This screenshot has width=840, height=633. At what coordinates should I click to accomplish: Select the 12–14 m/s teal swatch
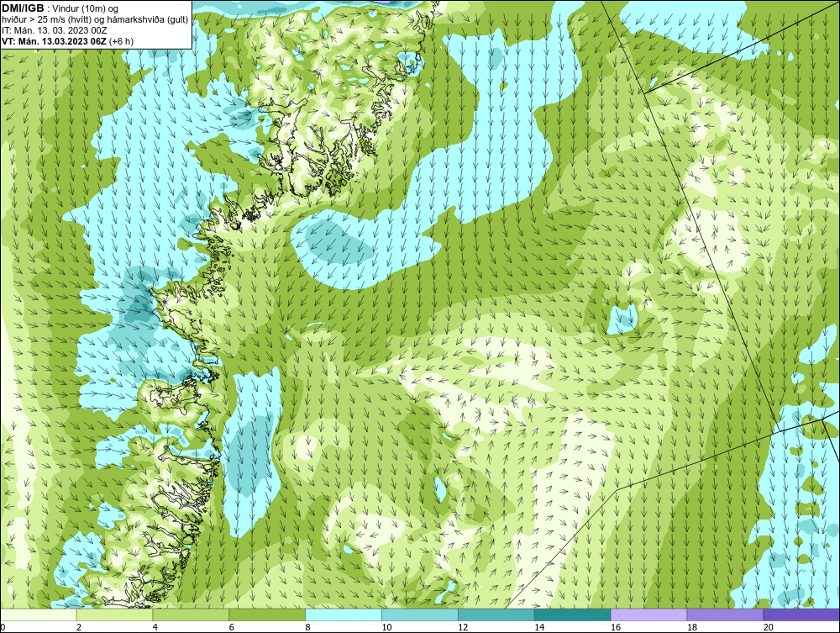point(496,615)
